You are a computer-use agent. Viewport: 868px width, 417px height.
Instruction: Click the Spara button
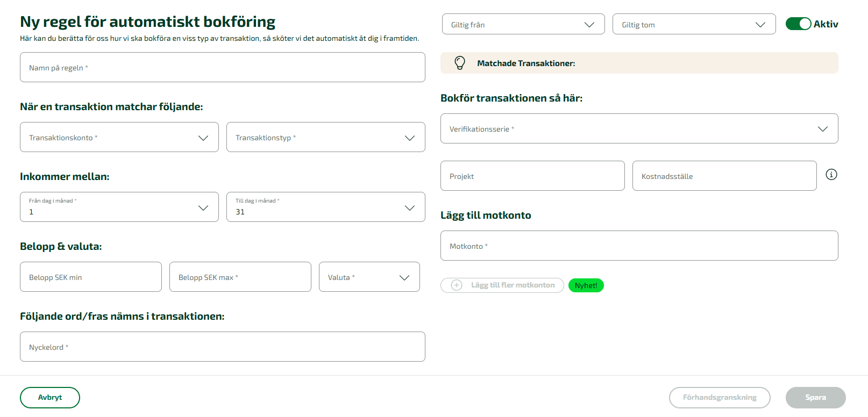click(815, 398)
